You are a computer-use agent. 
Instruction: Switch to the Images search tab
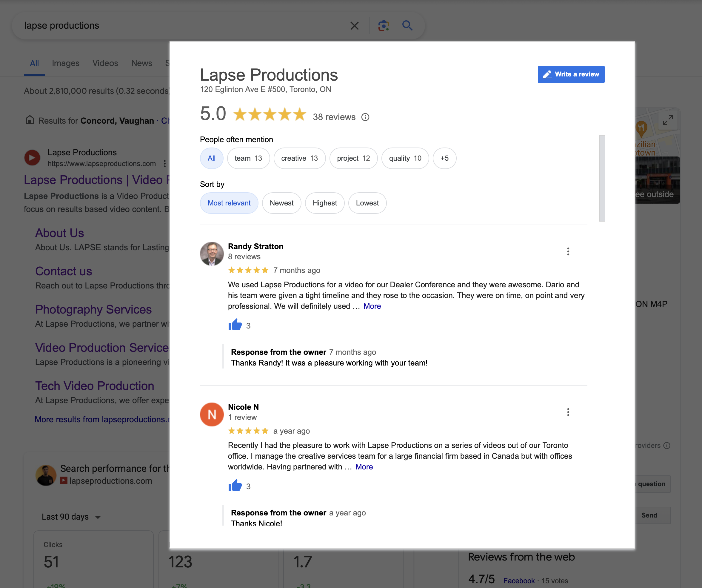[x=66, y=63]
